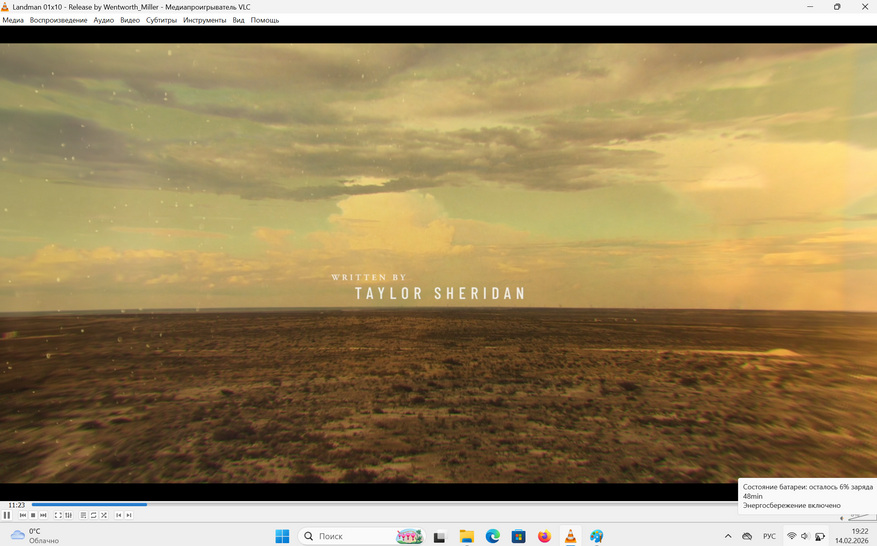Viewport: 877px width, 546px height.
Task: Launch Microsoft Edge from taskbar
Action: click(492, 536)
